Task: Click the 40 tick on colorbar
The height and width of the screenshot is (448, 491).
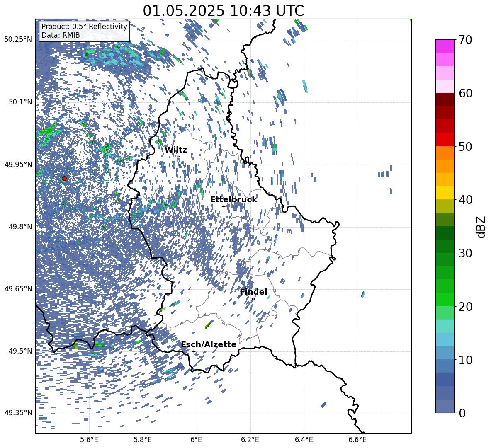Action: point(465,200)
